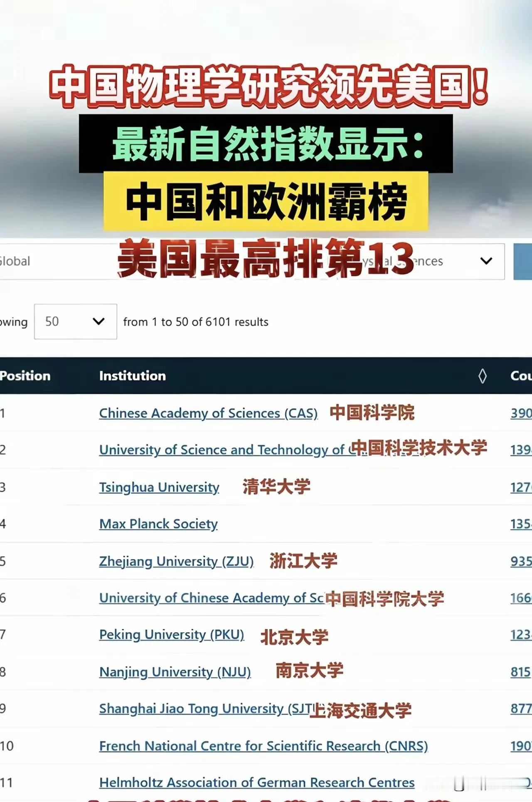Open count value for USTC row
The width and height of the screenshot is (532, 802).
[x=521, y=450]
